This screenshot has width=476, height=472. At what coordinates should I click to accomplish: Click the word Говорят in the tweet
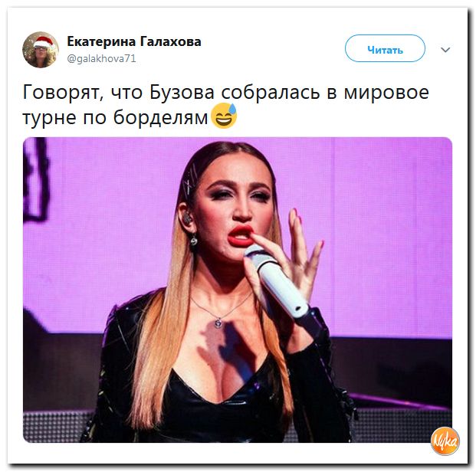[63, 92]
